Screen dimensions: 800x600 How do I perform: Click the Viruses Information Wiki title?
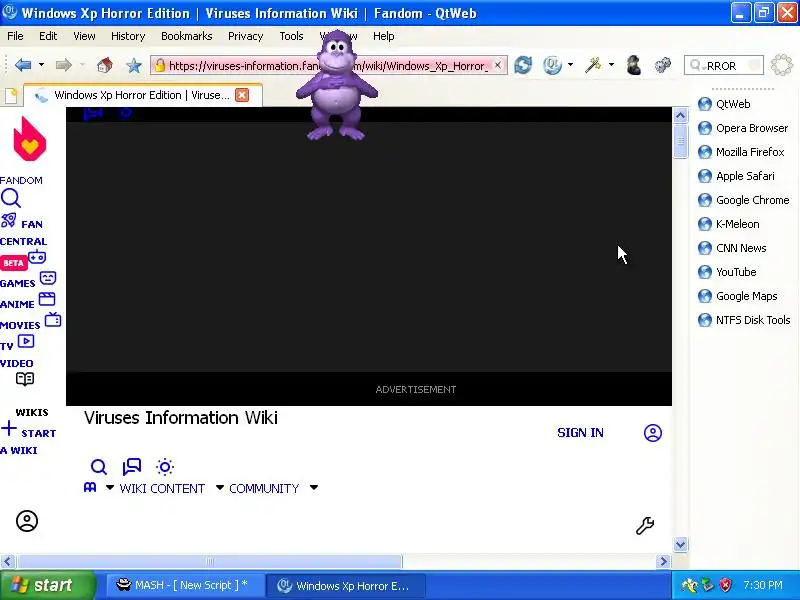[181, 418]
